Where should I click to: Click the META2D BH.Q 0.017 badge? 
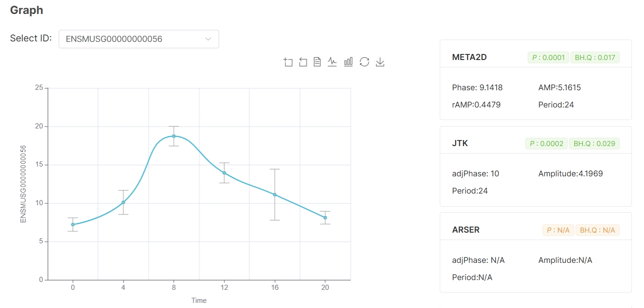coord(595,58)
